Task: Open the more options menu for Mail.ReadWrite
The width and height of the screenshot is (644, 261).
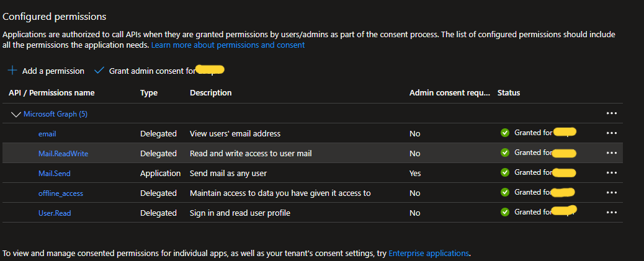Action: 612,153
